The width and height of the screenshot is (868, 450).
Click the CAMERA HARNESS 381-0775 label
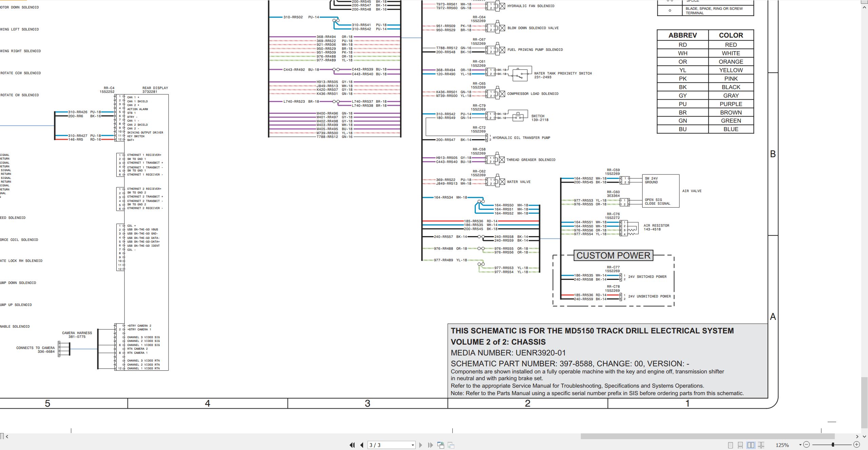tap(77, 335)
